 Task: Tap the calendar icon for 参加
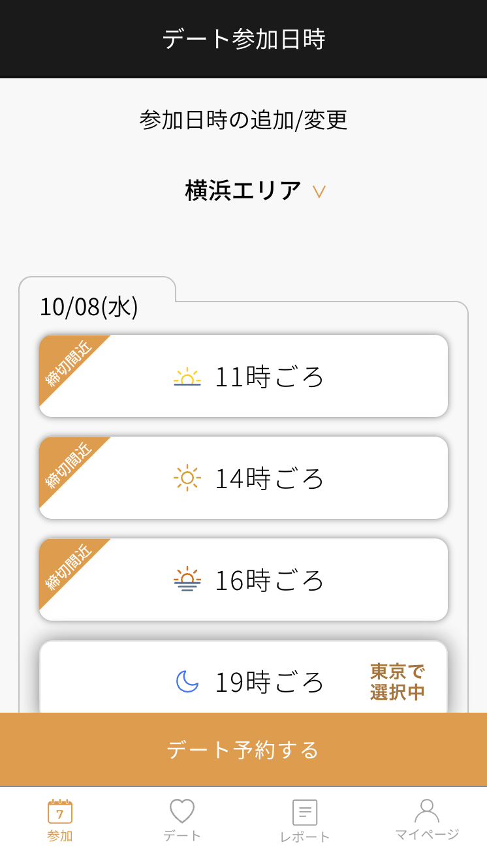(60, 812)
